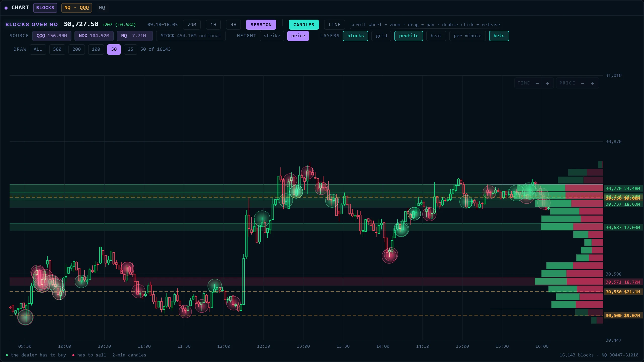Enable the heat layer
The width and height of the screenshot is (644, 362).
436,36
